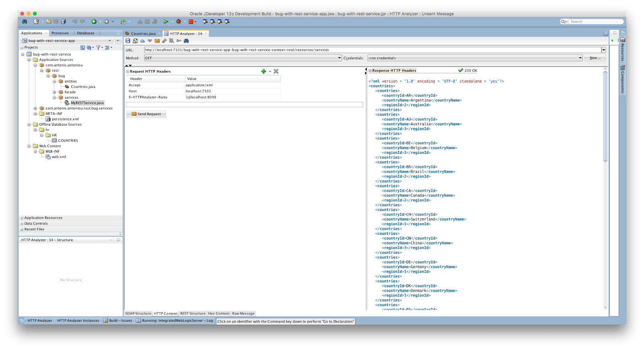Expand the Data Controls section
644x350 pixels.
[22, 224]
